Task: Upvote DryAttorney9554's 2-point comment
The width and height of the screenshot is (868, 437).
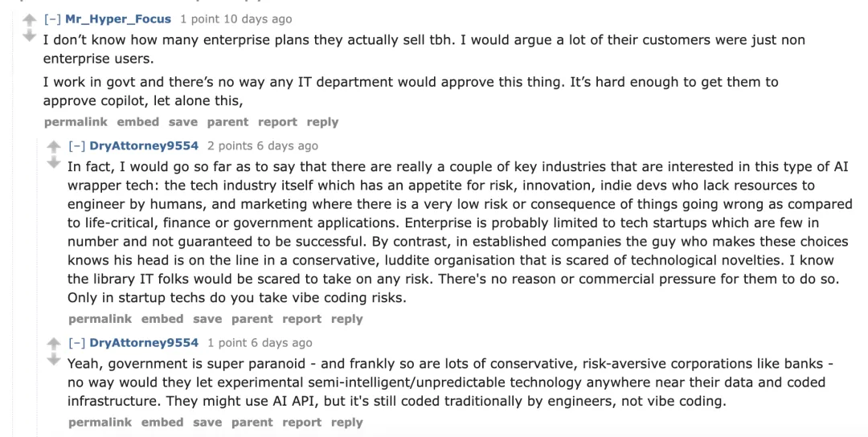Action: 54,146
